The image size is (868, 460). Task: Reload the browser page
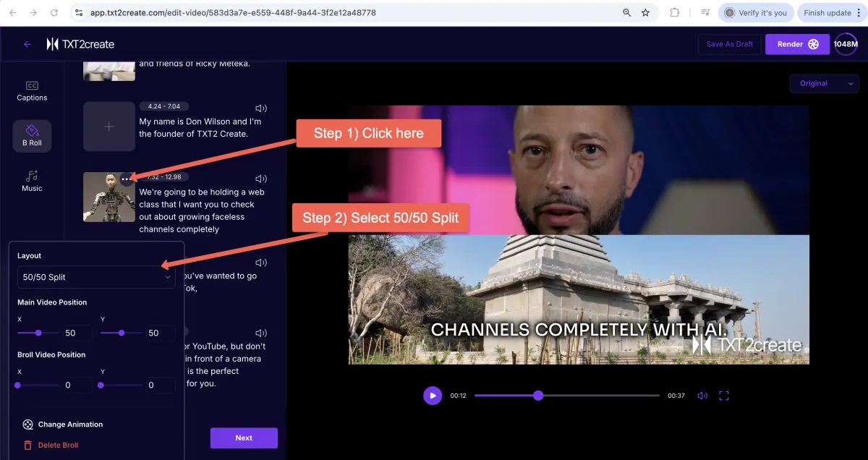click(54, 13)
